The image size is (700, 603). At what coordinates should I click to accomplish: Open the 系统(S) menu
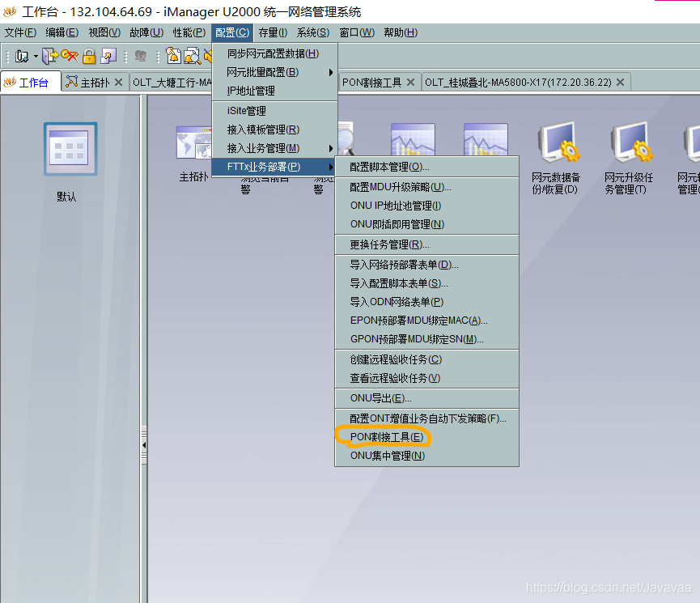313,32
